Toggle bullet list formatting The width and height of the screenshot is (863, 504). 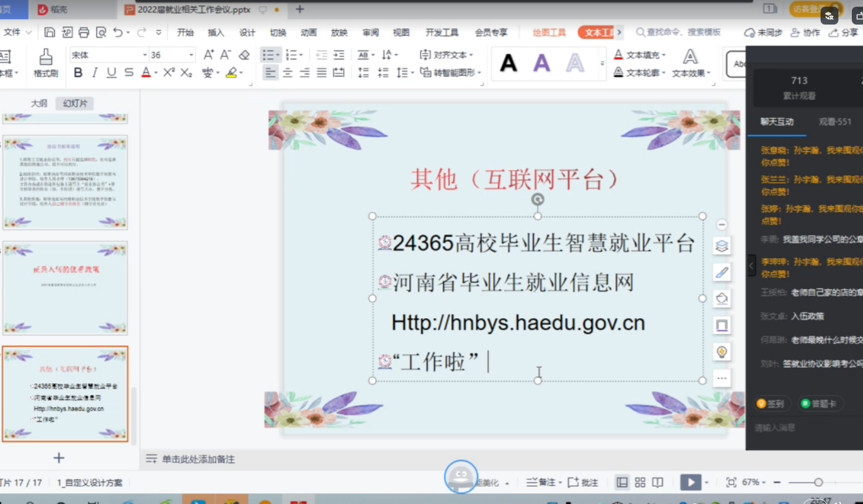click(x=268, y=55)
